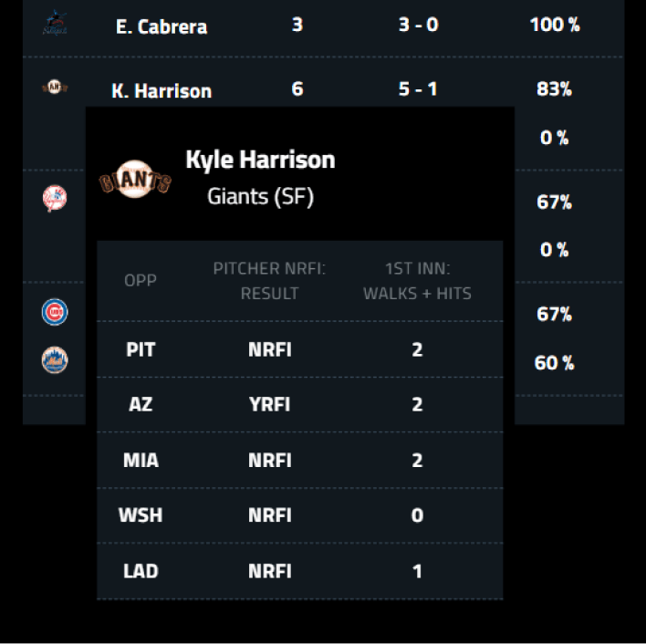Image resolution: width=646 pixels, height=644 pixels.
Task: Click the Kyle Harrison popup heading
Action: tap(260, 160)
